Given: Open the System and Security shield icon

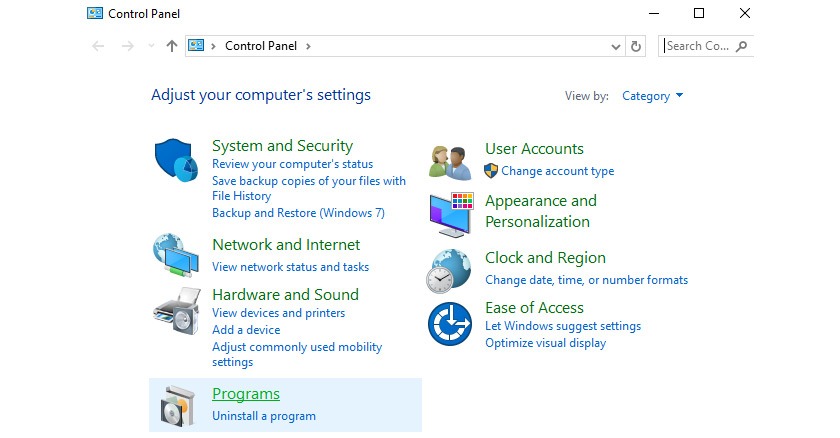Looking at the screenshot, I should click(x=176, y=161).
